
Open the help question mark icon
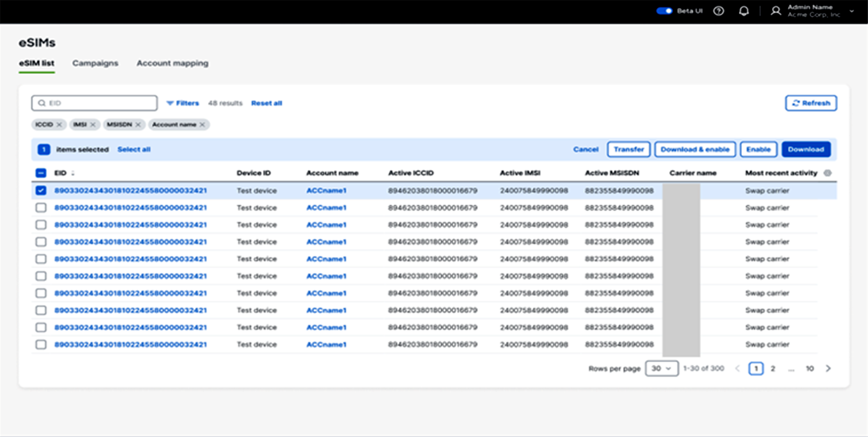coord(718,11)
